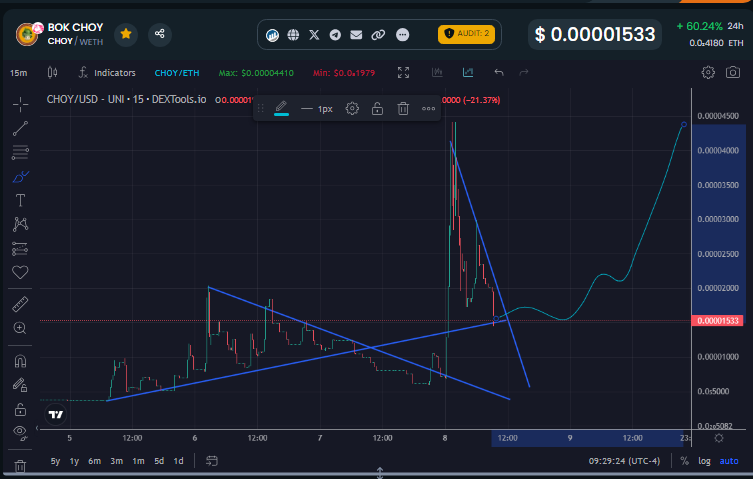Open the chain link icon
This screenshot has height=479, width=753.
click(378, 35)
